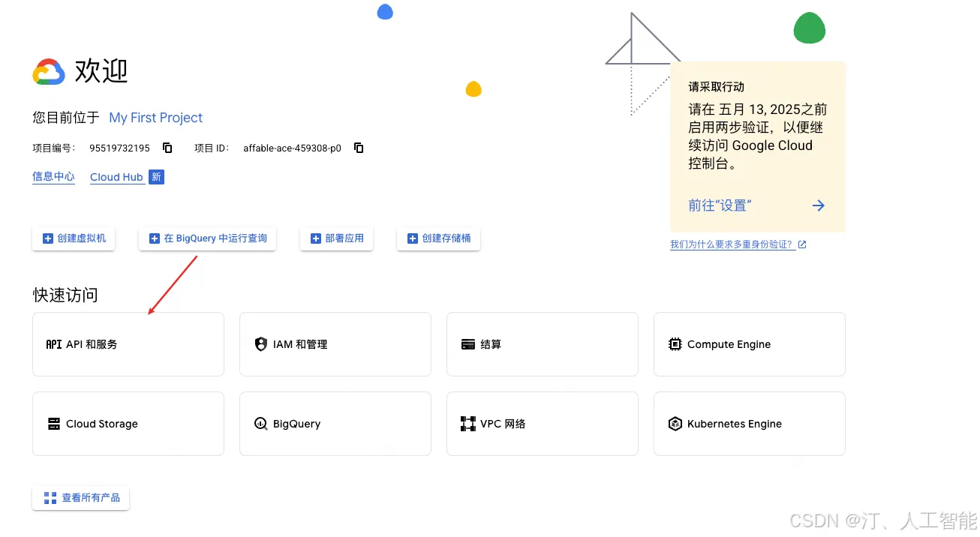Screen dimensions: 980x537
Task: Click 在 BigQuery 中运行查询 button
Action: 208,238
